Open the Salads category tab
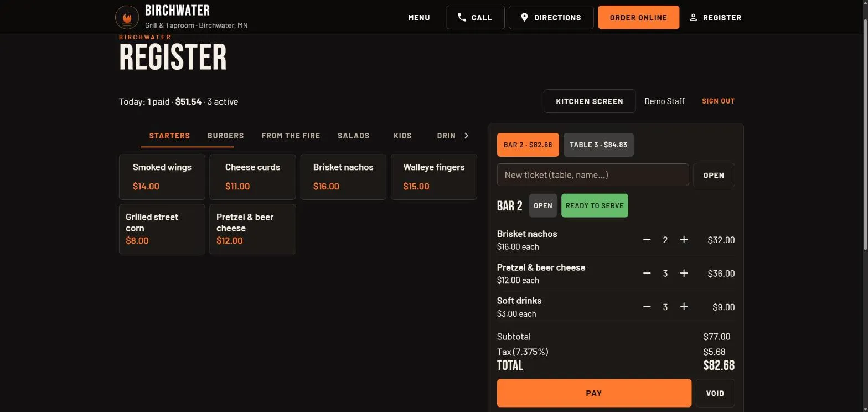 pos(354,136)
